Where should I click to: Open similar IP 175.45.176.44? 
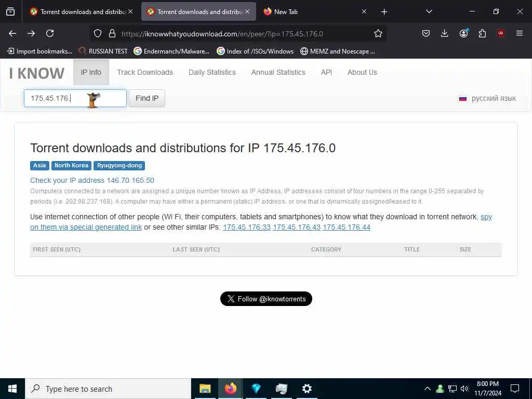[x=347, y=228]
